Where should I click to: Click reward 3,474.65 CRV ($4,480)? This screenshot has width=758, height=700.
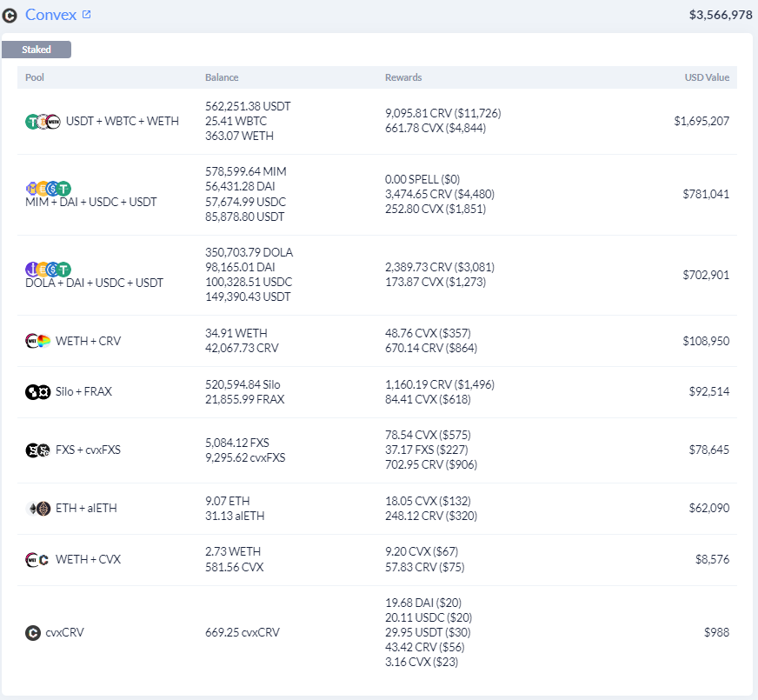tap(440, 194)
